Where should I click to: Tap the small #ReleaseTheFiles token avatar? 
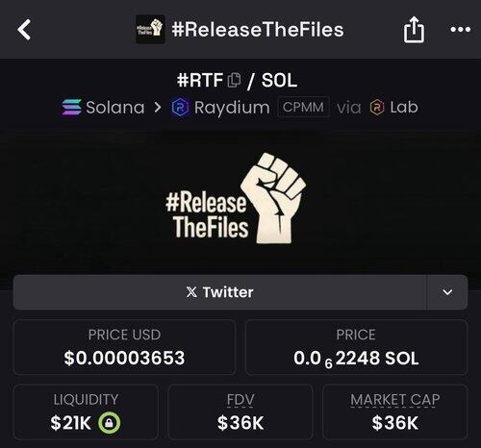[x=150, y=29]
